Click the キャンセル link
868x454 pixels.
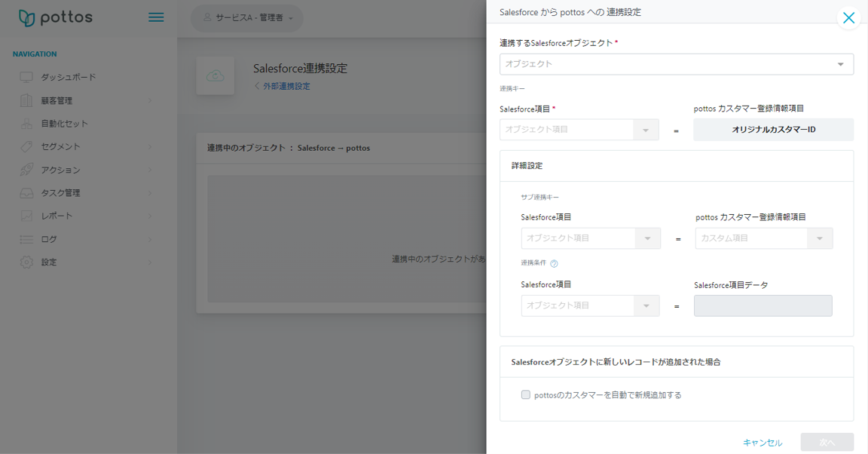point(763,443)
